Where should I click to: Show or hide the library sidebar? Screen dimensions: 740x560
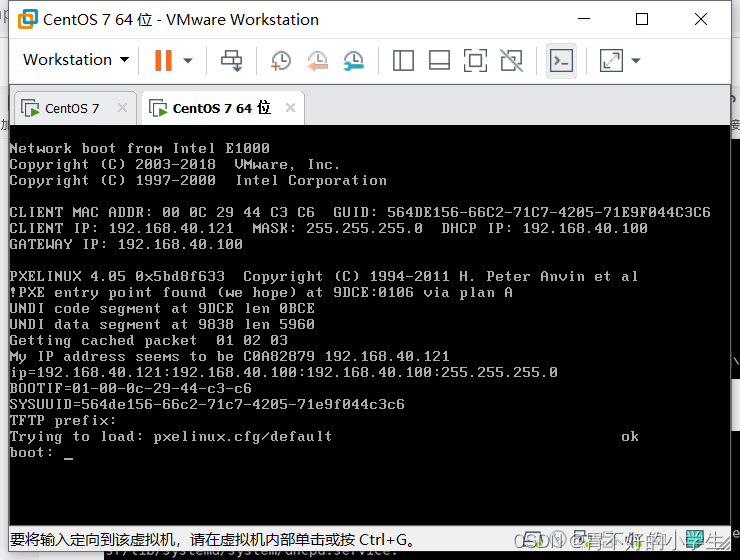pos(403,60)
